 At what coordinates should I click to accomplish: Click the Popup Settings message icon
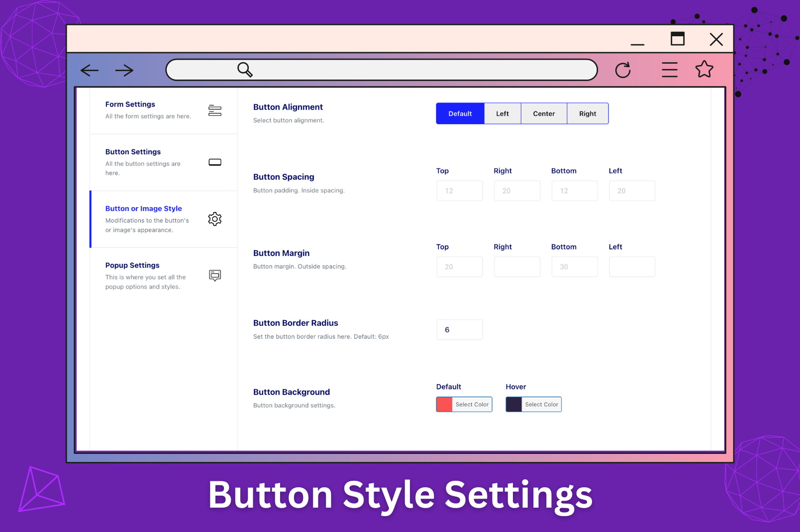215,275
